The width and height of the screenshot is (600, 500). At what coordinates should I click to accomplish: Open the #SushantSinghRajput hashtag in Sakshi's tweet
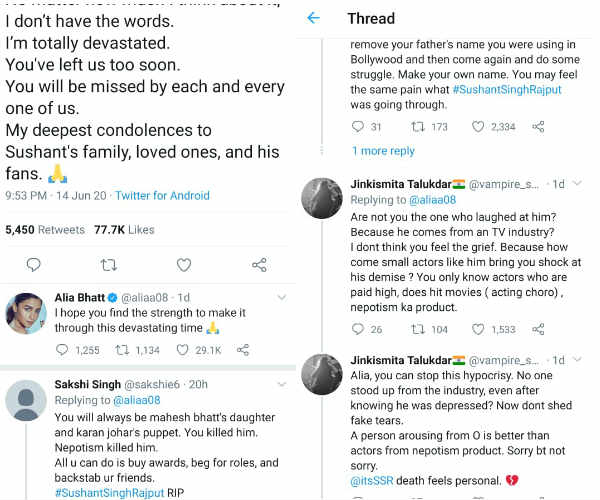pyautogui.click(x=109, y=493)
